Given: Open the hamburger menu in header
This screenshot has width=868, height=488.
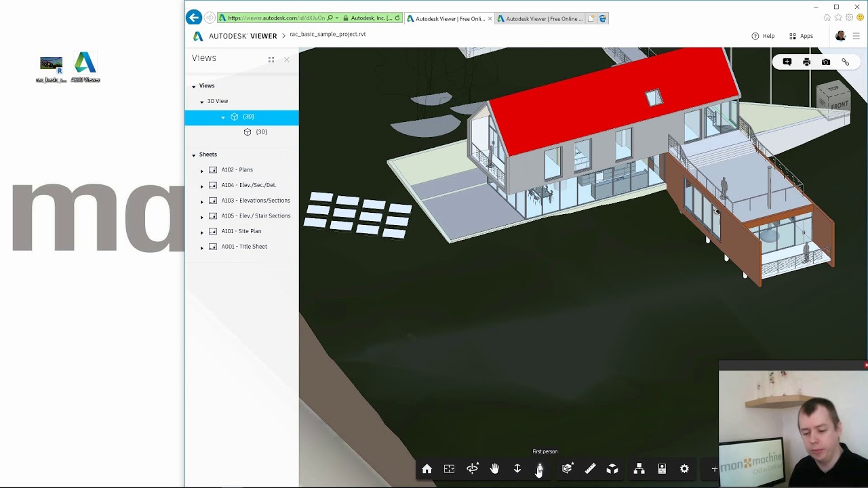Looking at the screenshot, I should pyautogui.click(x=856, y=36).
